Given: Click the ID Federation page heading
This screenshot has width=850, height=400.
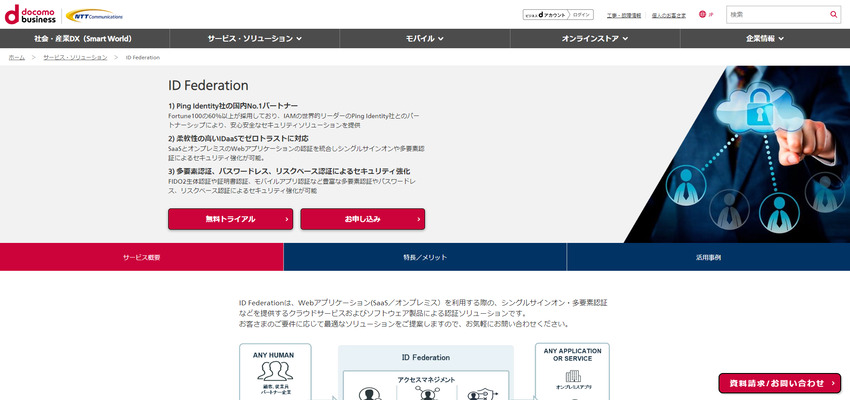Looking at the screenshot, I should (x=208, y=85).
